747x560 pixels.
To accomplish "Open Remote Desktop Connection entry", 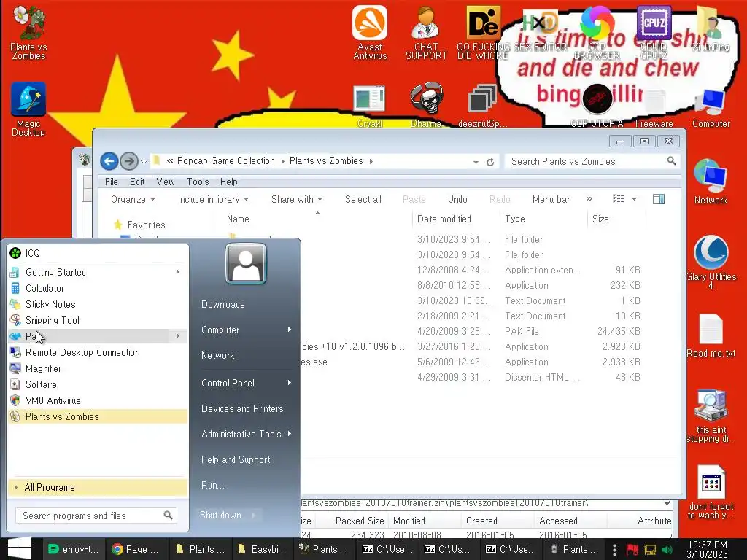I will tap(98, 352).
